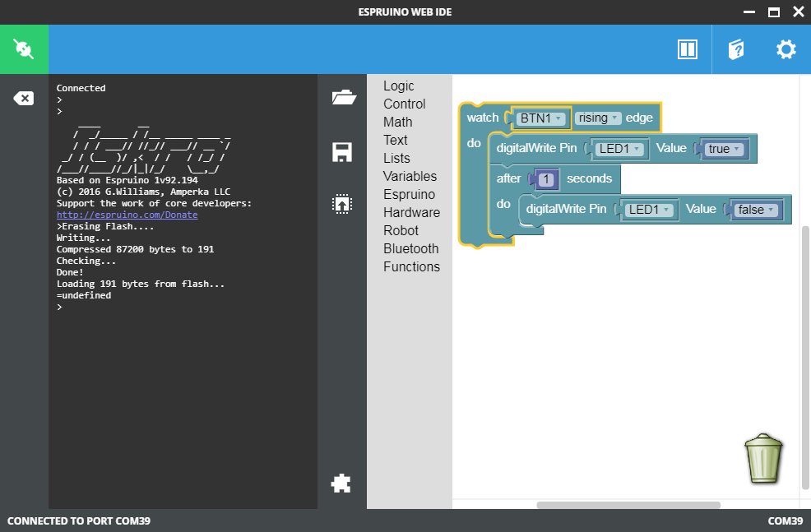Click the seconds number field
The width and height of the screenshot is (811, 532).
click(547, 178)
